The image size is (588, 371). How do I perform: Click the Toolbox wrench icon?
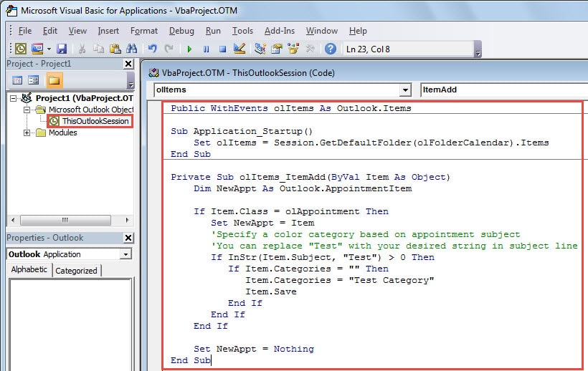pyautogui.click(x=310, y=49)
